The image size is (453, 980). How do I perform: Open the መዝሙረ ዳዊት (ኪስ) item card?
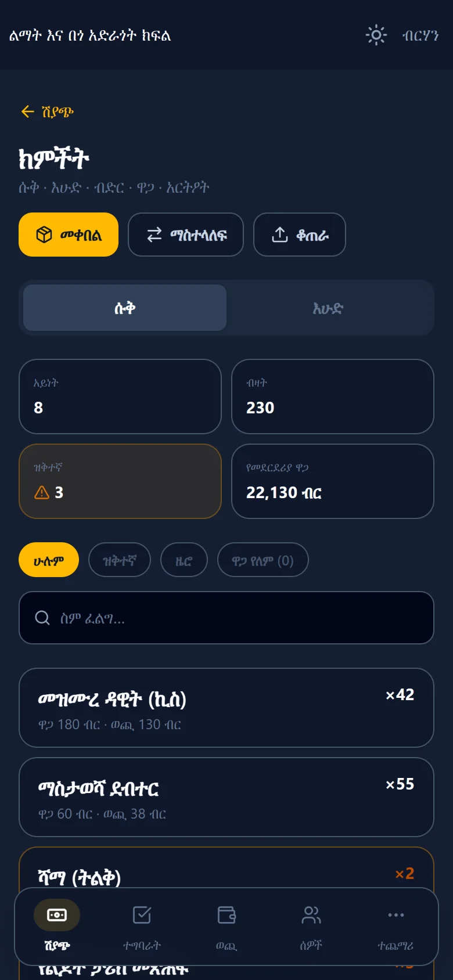(x=227, y=708)
